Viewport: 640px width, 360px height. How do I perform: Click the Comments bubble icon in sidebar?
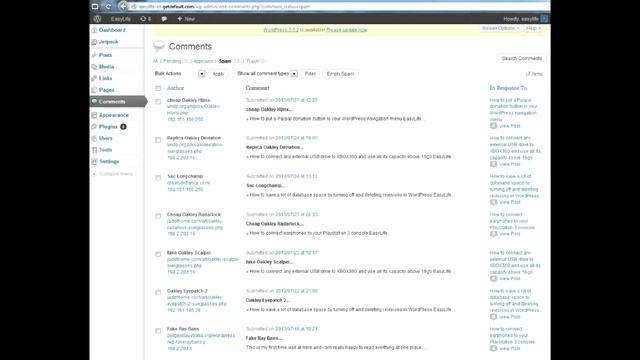94,101
